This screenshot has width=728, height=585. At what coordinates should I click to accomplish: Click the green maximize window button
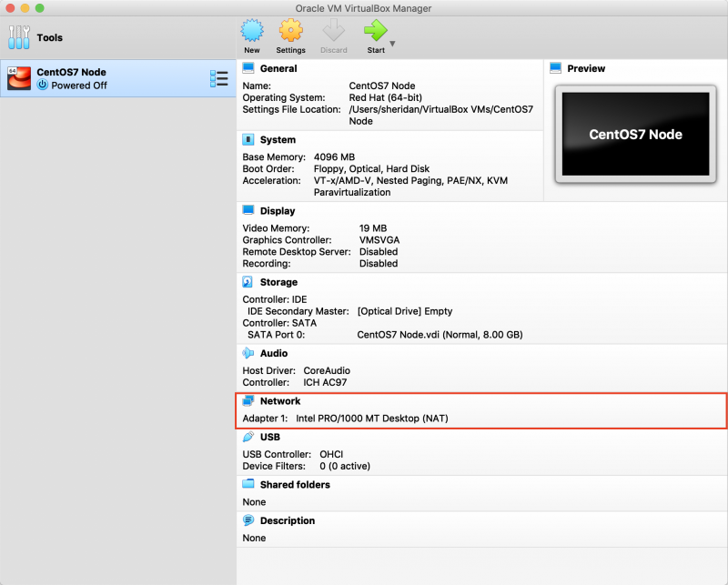[40, 8]
